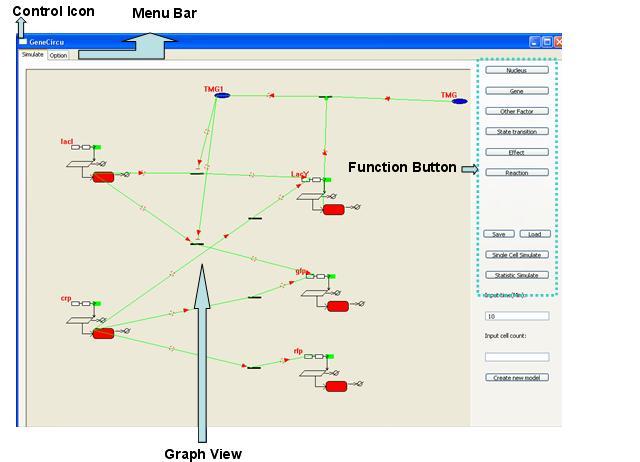Click the Gene button
Image resolution: width=640 pixels, height=462 pixels.
(516, 91)
